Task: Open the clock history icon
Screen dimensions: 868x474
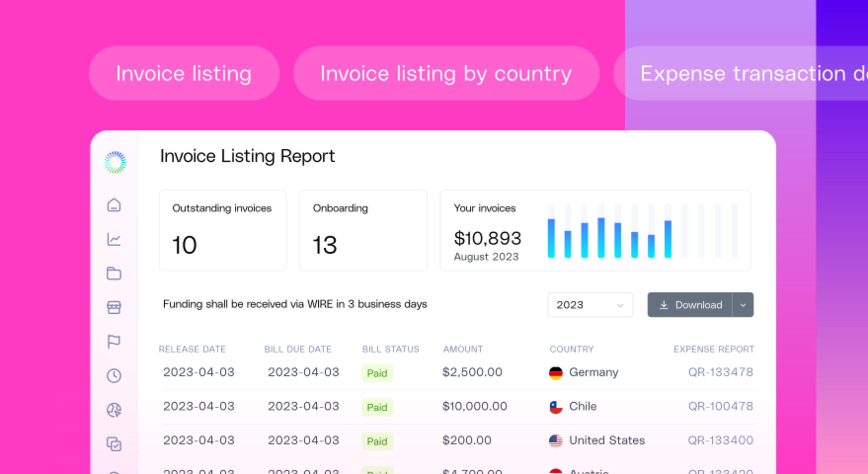Action: [x=114, y=375]
